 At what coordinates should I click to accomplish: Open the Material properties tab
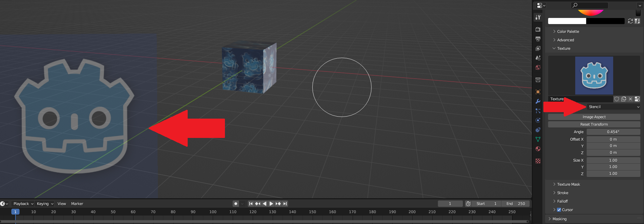(538, 149)
